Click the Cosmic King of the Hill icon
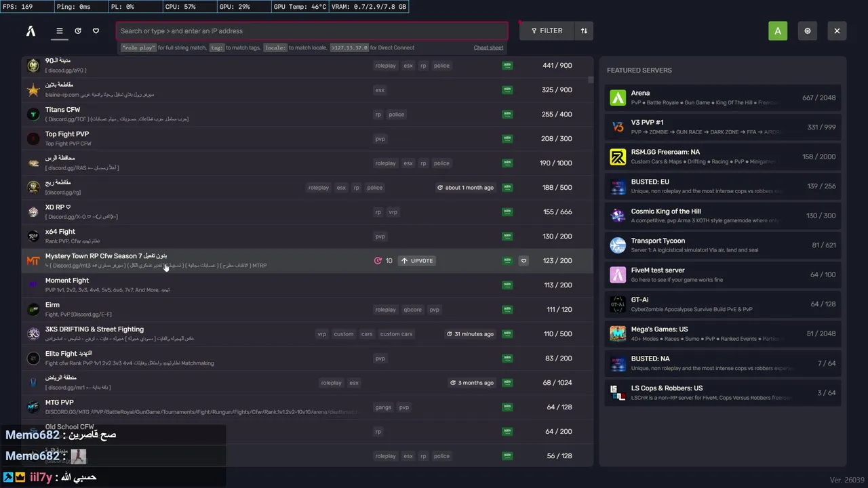This screenshot has height=488, width=868. (x=618, y=216)
